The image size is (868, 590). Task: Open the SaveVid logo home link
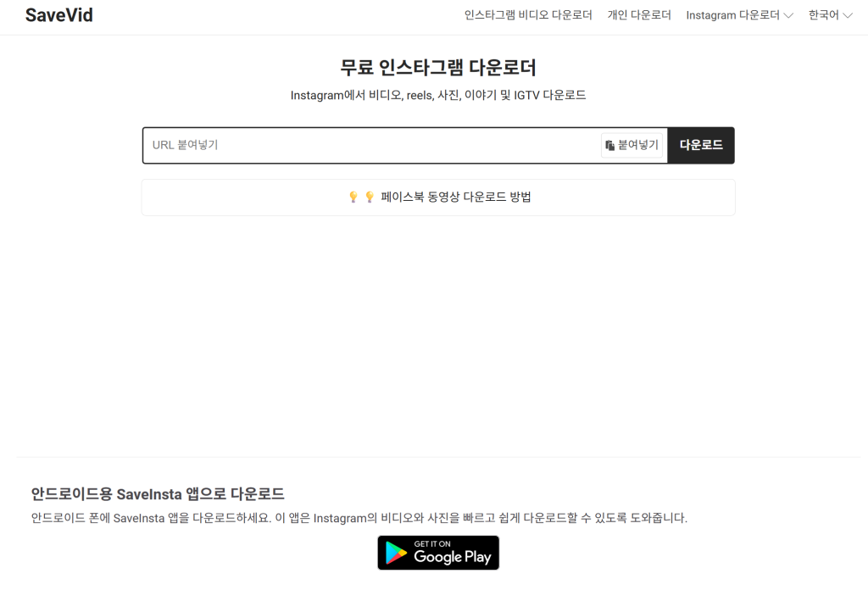[x=59, y=15]
